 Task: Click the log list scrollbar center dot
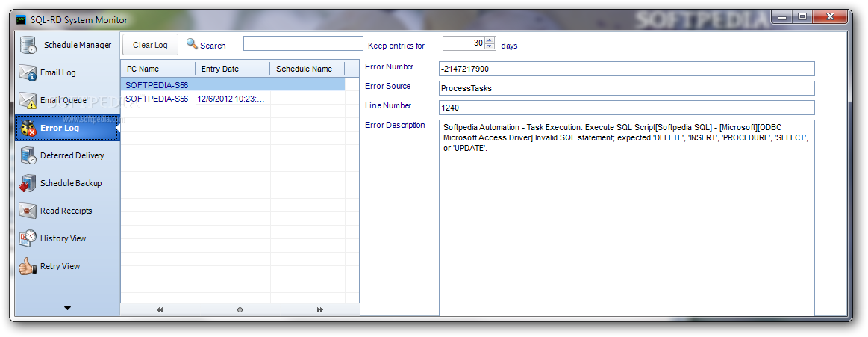[240, 310]
